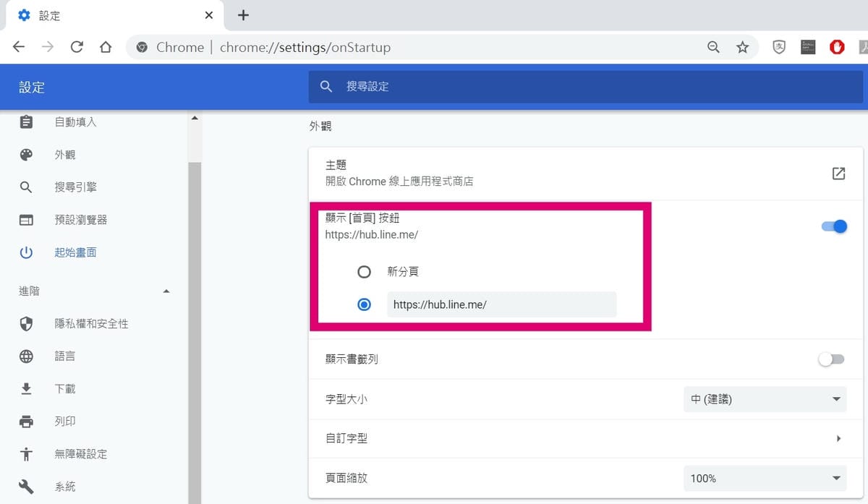
Task: Bookmark this page with the star icon
Action: [742, 47]
